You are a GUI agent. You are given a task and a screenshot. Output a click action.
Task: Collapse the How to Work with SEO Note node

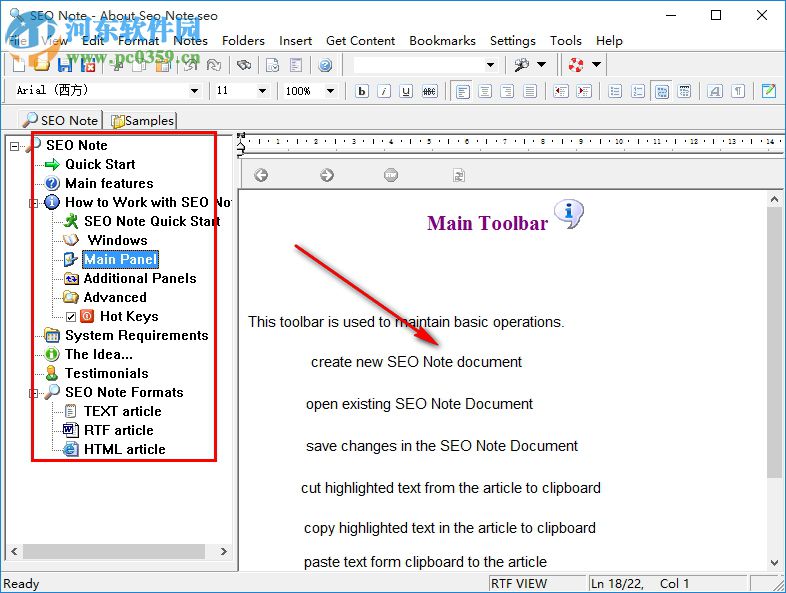34,203
